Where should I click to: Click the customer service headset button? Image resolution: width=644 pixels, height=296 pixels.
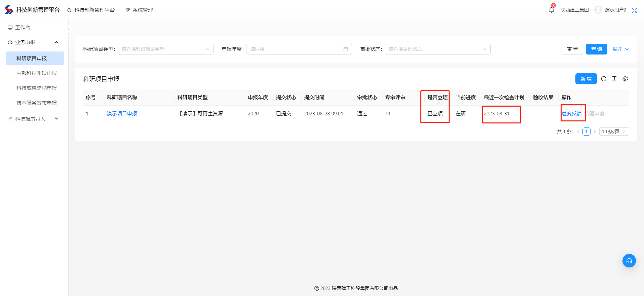629,261
